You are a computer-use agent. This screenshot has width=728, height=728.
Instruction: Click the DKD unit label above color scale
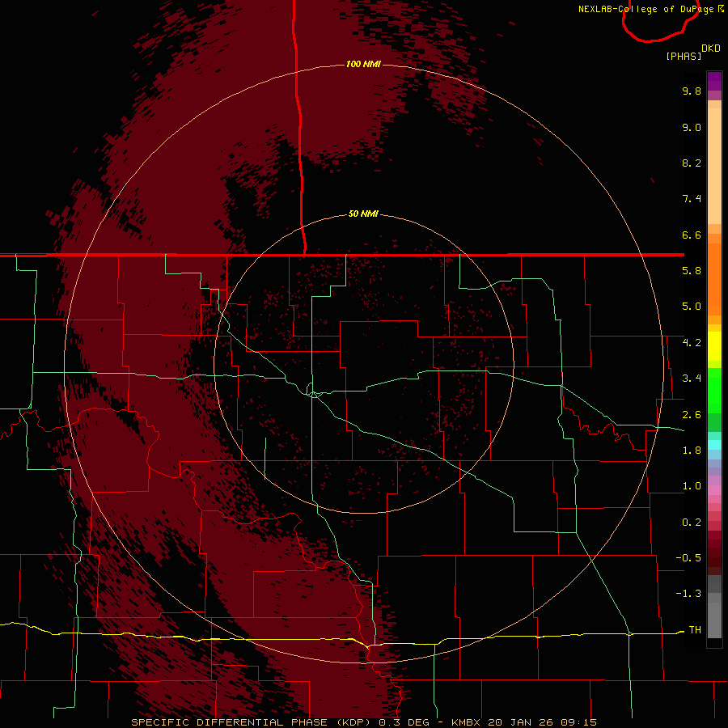tap(711, 48)
